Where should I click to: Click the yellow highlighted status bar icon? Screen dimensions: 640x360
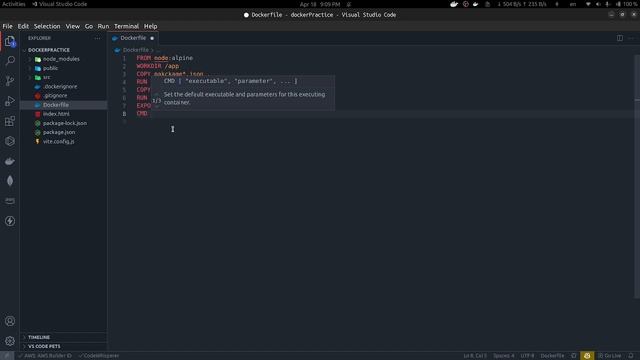587,356
